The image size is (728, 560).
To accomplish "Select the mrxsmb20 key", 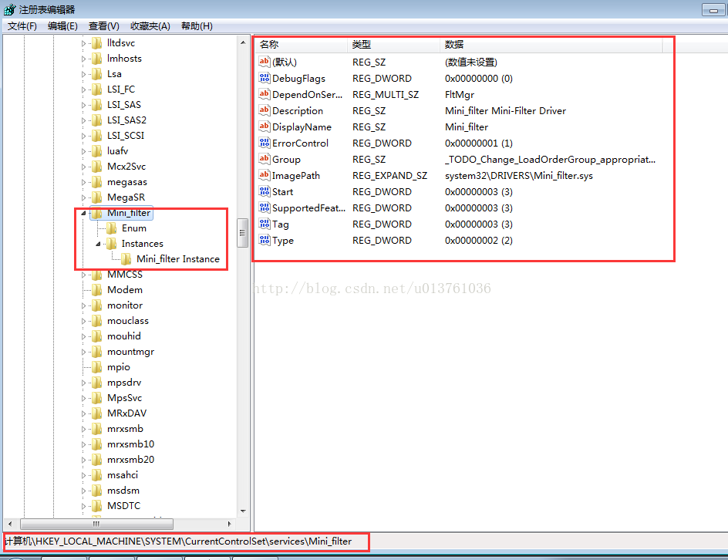I will click(130, 460).
